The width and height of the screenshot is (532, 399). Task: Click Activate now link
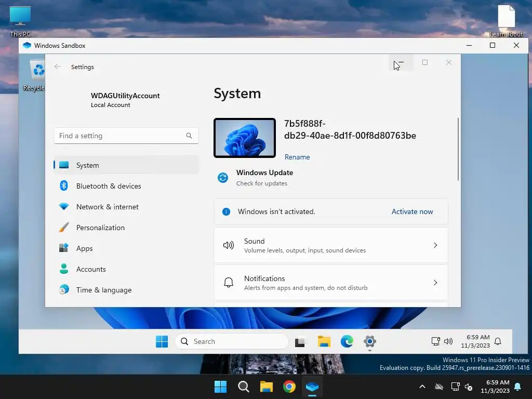tap(412, 212)
